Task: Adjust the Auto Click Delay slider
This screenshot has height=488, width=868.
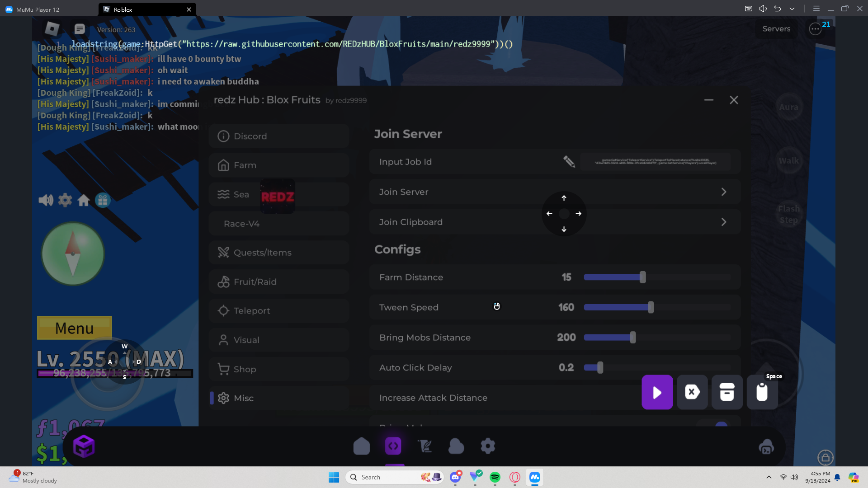Action: pyautogui.click(x=657, y=368)
